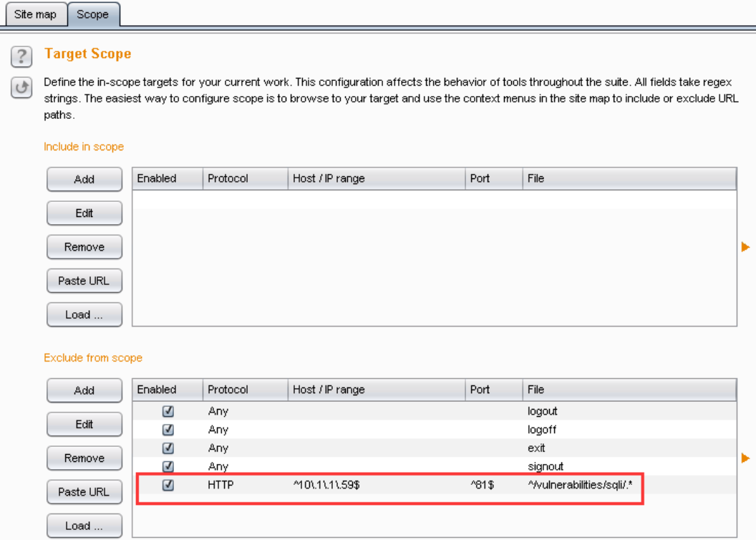Select the HTTP protocol cell

(246, 485)
